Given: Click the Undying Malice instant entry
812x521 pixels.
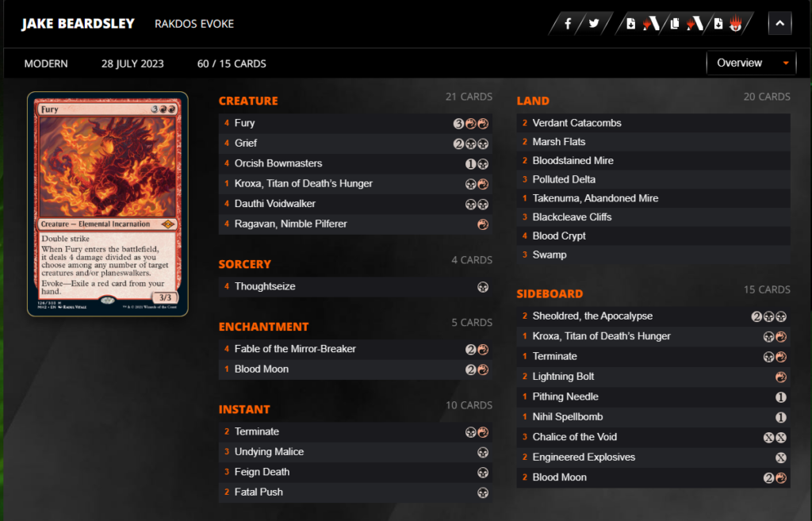Looking at the screenshot, I should click(355, 452).
